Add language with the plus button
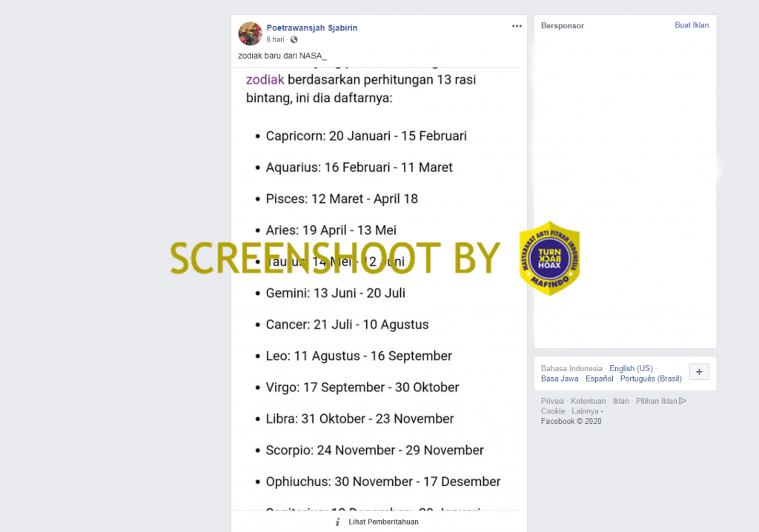 pyautogui.click(x=699, y=372)
